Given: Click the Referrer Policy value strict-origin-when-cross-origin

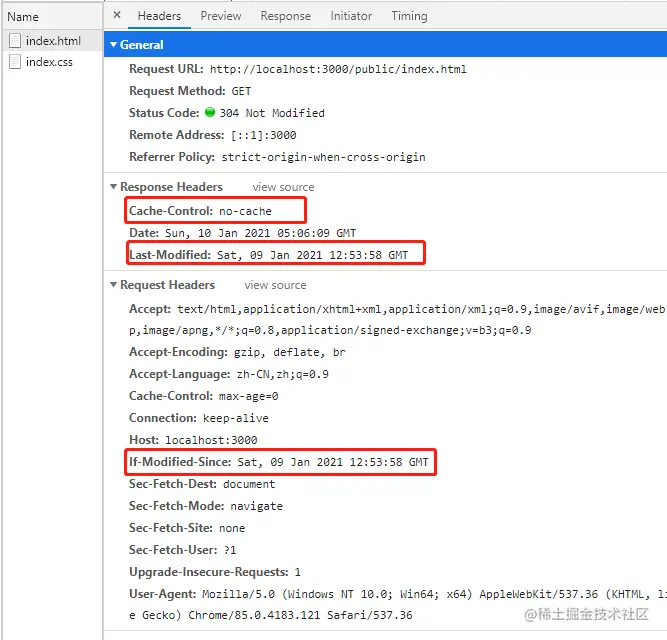Looking at the screenshot, I should [323, 157].
